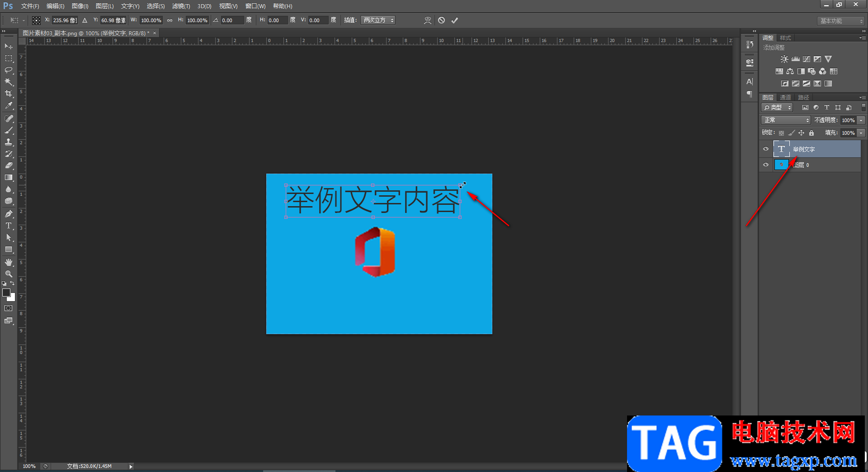Switch to 通道 tab
Viewport: 868px width, 472px height.
tap(785, 98)
